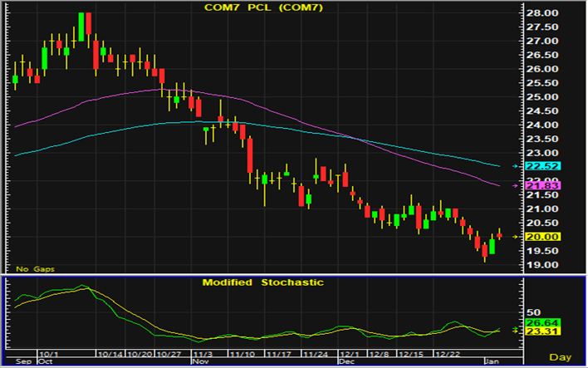Click the Modified Stochastic indicator title

(262, 282)
